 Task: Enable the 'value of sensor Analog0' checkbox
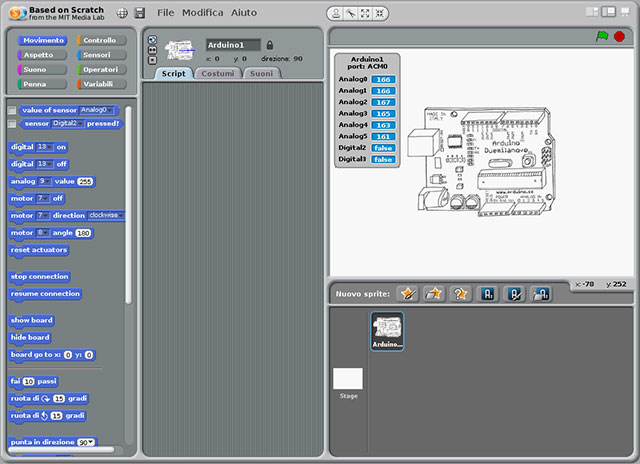click(12, 110)
